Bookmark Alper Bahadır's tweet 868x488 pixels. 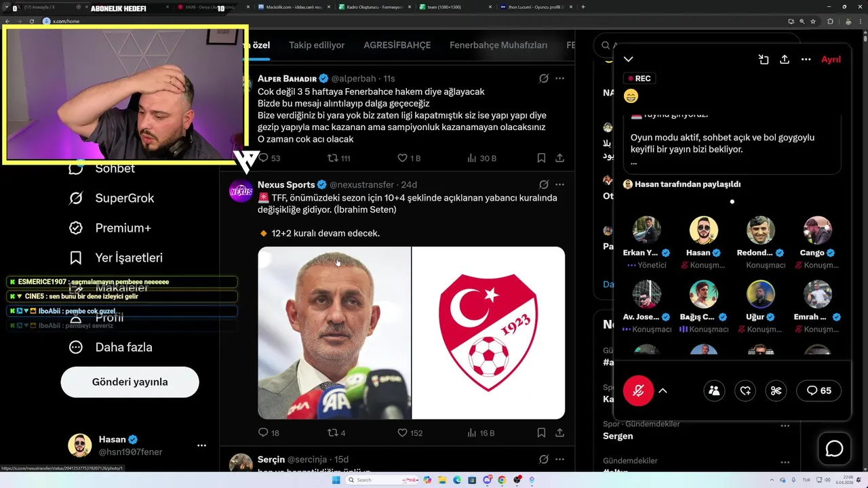point(541,158)
